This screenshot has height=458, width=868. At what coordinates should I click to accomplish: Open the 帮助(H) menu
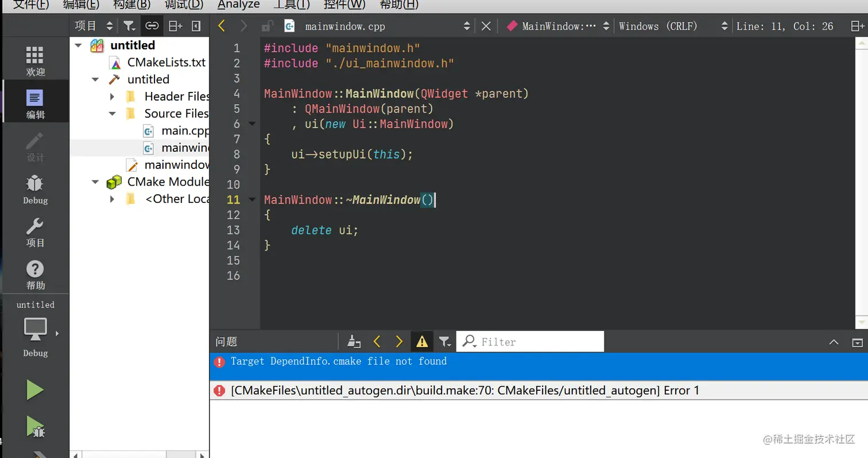coord(399,5)
